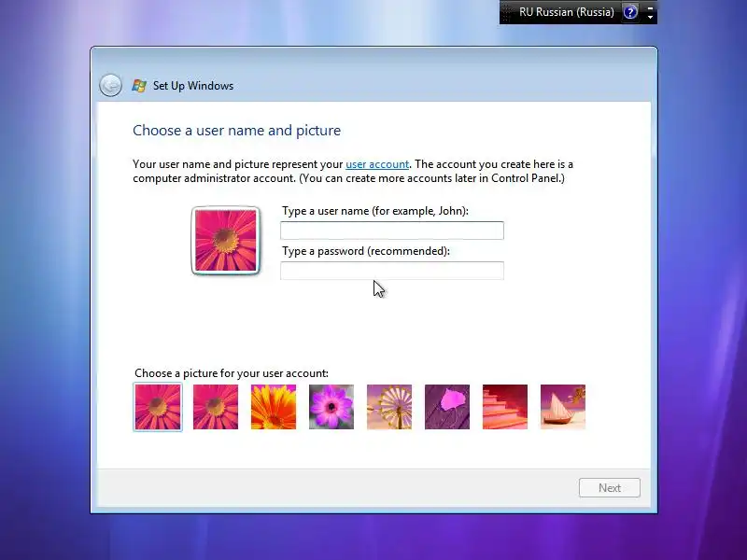Click 'Type a user name' label

click(375, 211)
